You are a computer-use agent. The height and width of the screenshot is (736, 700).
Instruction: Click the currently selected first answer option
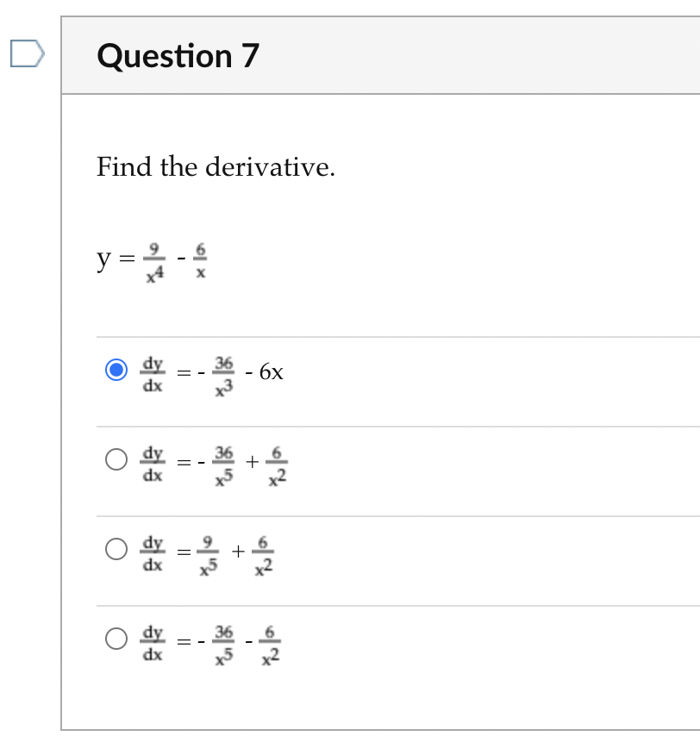216,372
